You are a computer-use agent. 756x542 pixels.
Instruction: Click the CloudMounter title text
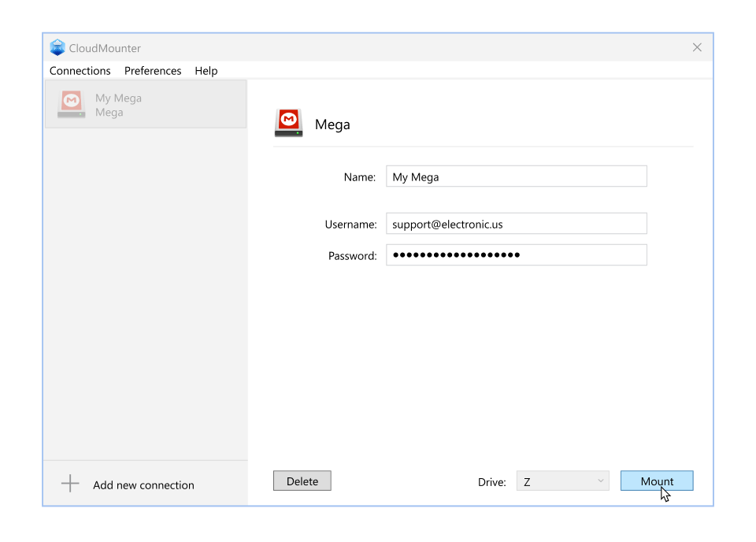105,49
